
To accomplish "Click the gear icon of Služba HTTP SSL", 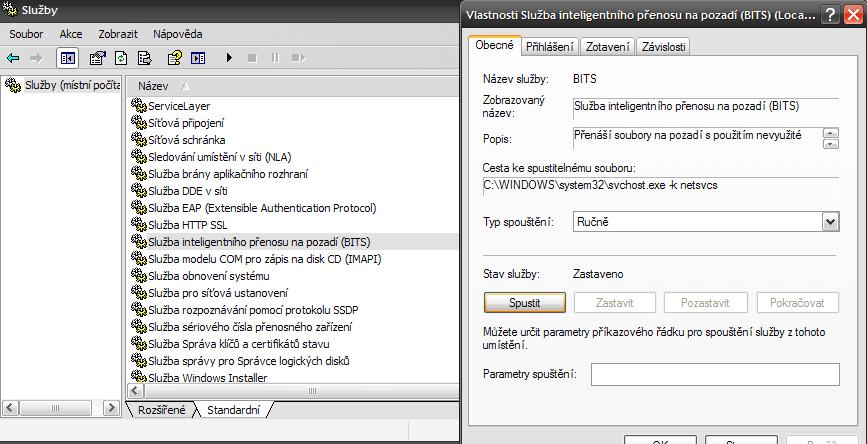I will (x=138, y=224).
